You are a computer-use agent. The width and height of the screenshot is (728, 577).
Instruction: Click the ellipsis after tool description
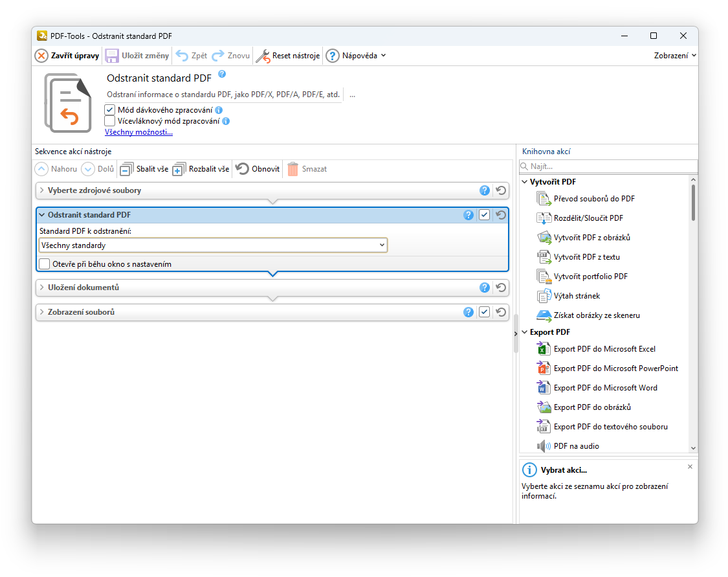coord(353,95)
